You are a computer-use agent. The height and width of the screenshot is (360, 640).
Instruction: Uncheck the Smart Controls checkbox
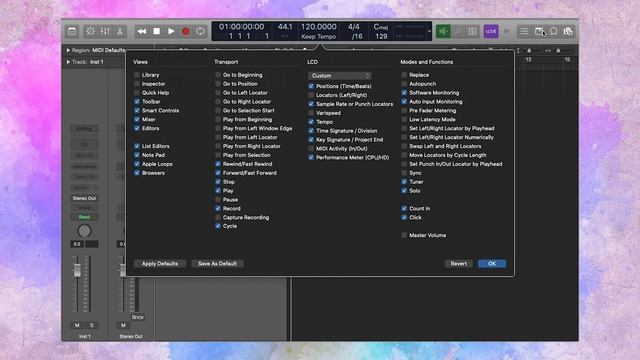[x=137, y=111]
